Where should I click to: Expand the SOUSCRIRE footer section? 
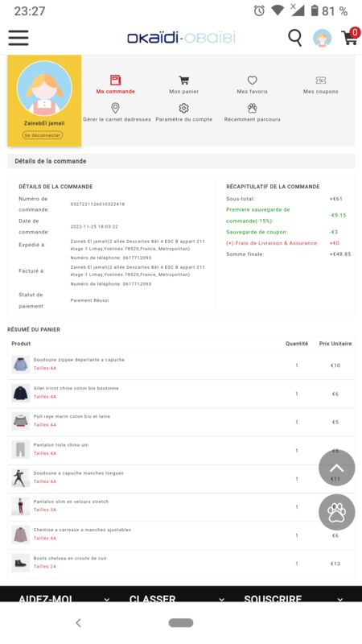(294, 599)
